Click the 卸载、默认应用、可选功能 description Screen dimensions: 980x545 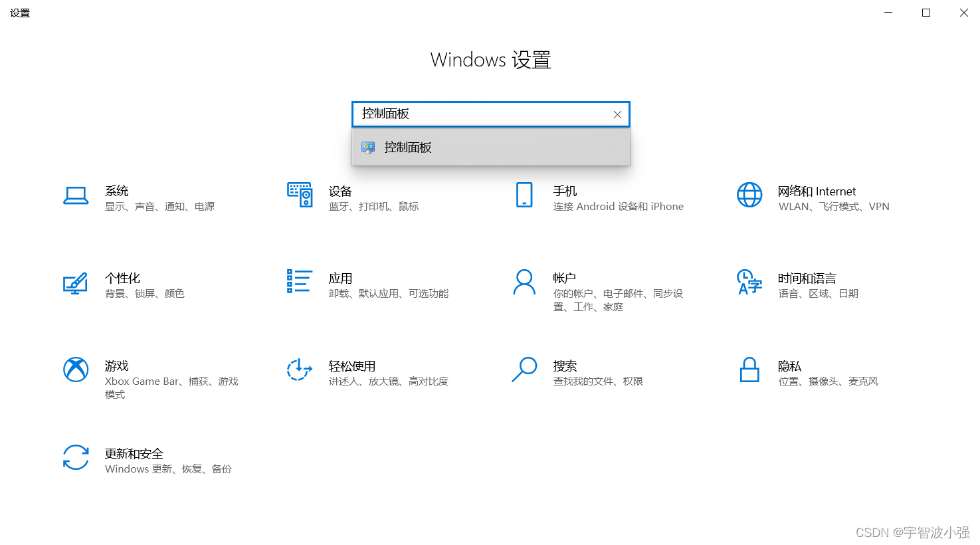click(389, 294)
